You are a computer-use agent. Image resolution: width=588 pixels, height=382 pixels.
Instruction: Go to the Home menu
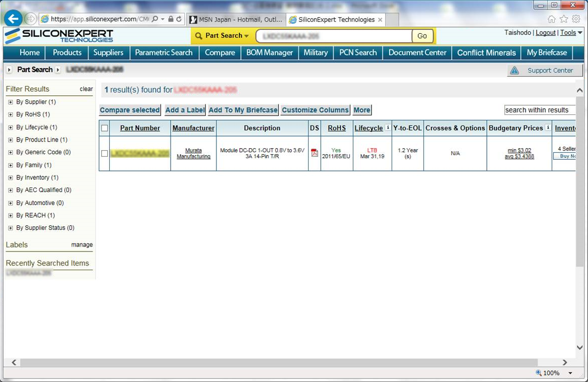click(30, 52)
